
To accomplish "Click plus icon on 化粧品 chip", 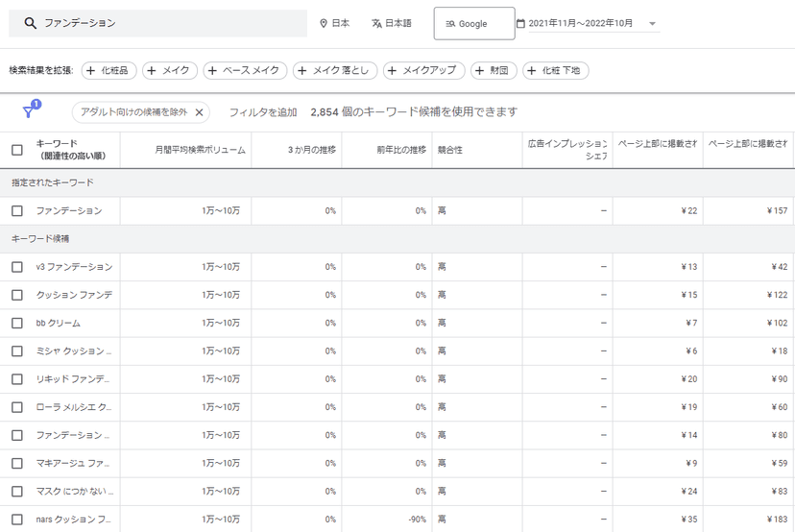I will click(90, 70).
